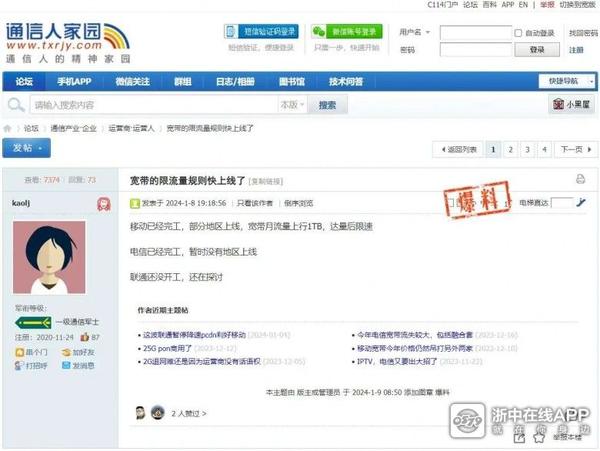600x451 pixels.
Task: Click the 密码 password input field
Action: pyautogui.click(x=475, y=49)
